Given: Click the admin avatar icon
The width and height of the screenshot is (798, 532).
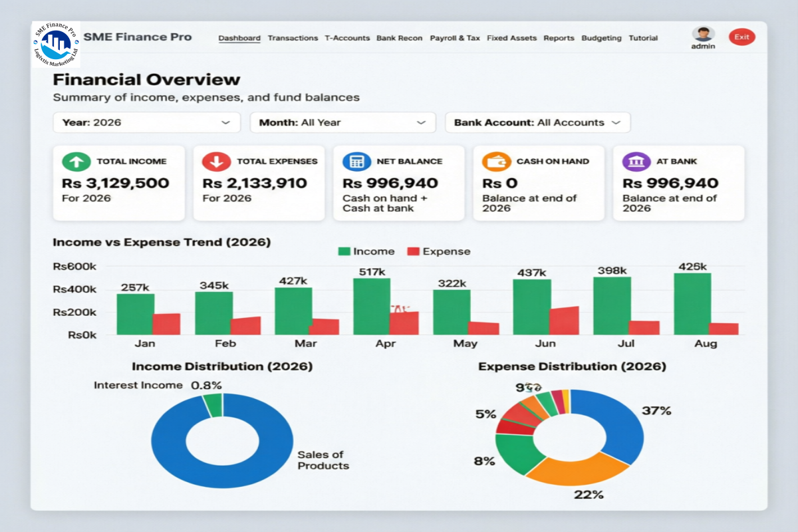Looking at the screenshot, I should tap(703, 34).
